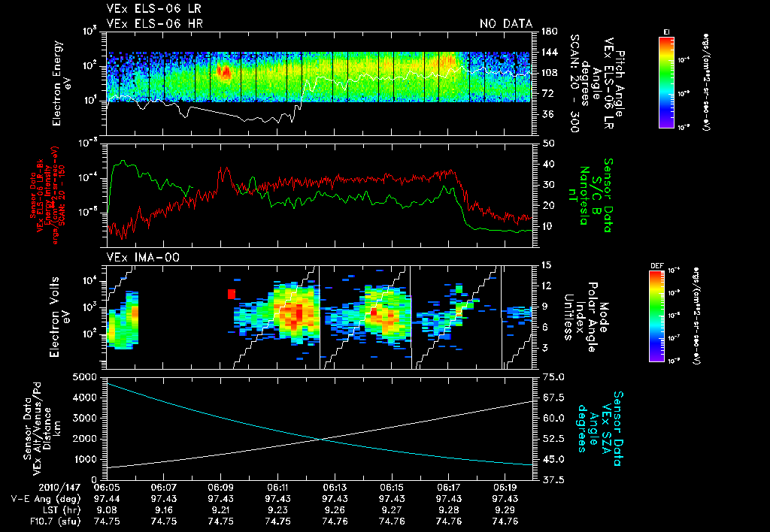Click the 'Polar Angle Index' axis label
770x532 pixels.
click(587, 317)
